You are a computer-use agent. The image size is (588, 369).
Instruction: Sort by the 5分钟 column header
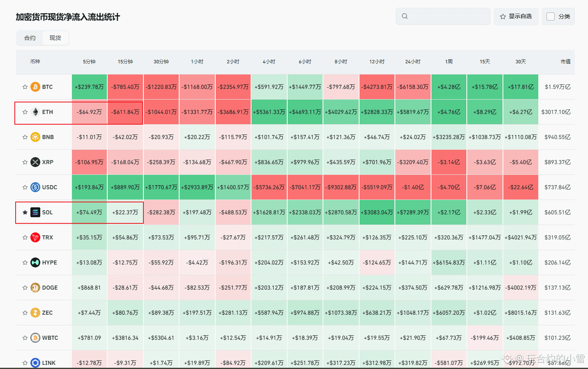89,62
